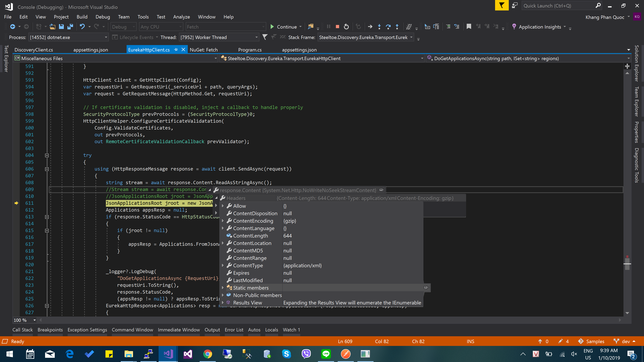Pin the response.Content data tip

click(382, 190)
